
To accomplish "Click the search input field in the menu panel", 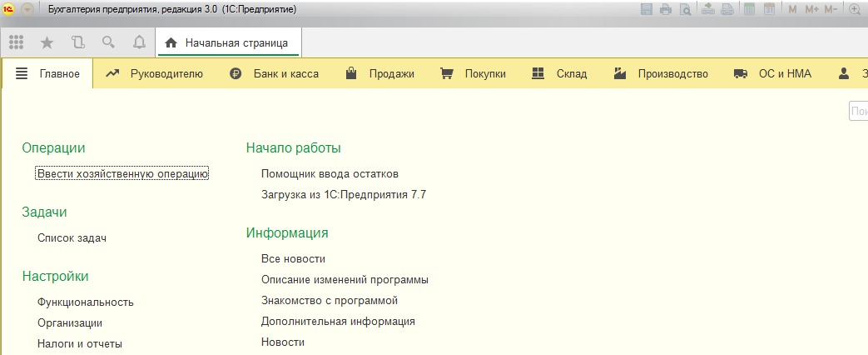I will (x=859, y=111).
